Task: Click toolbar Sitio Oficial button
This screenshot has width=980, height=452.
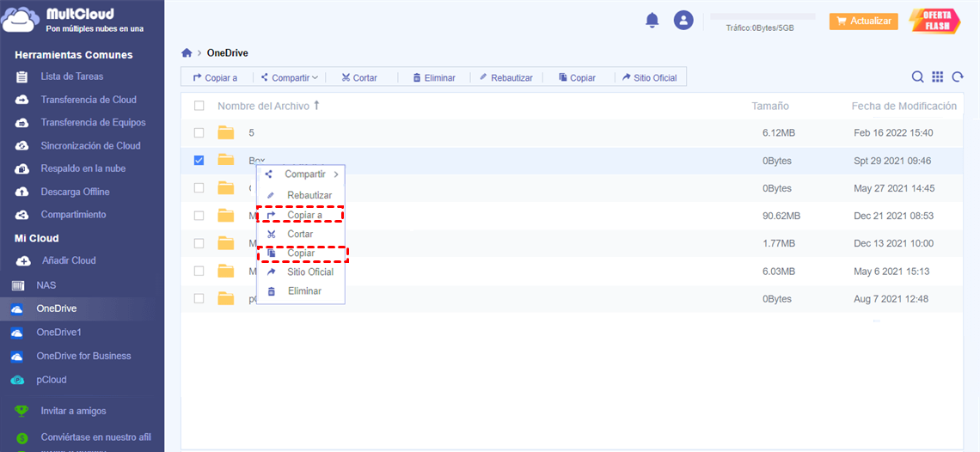Action: (649, 78)
